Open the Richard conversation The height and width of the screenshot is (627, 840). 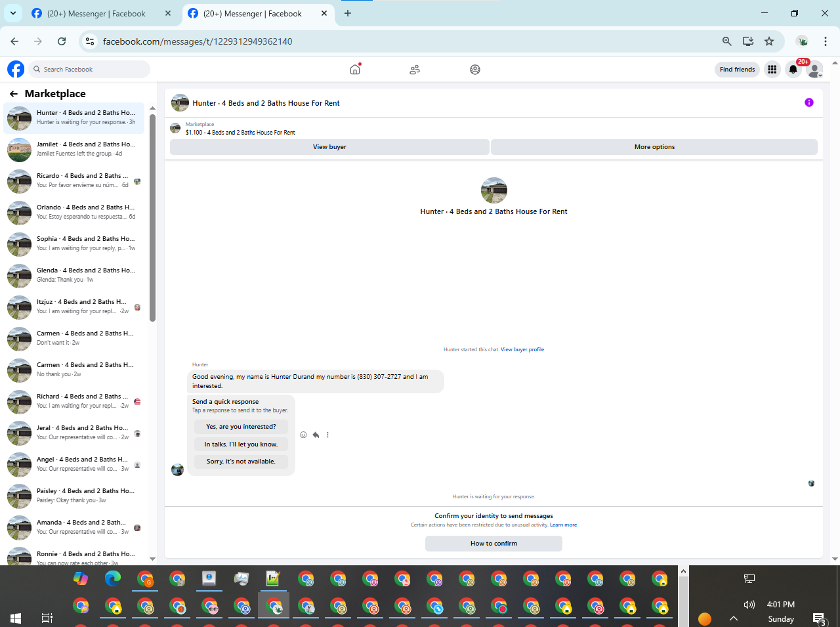point(74,402)
